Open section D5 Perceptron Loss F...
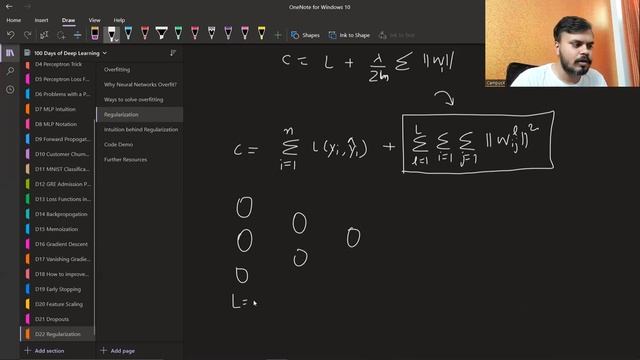 click(x=58, y=79)
